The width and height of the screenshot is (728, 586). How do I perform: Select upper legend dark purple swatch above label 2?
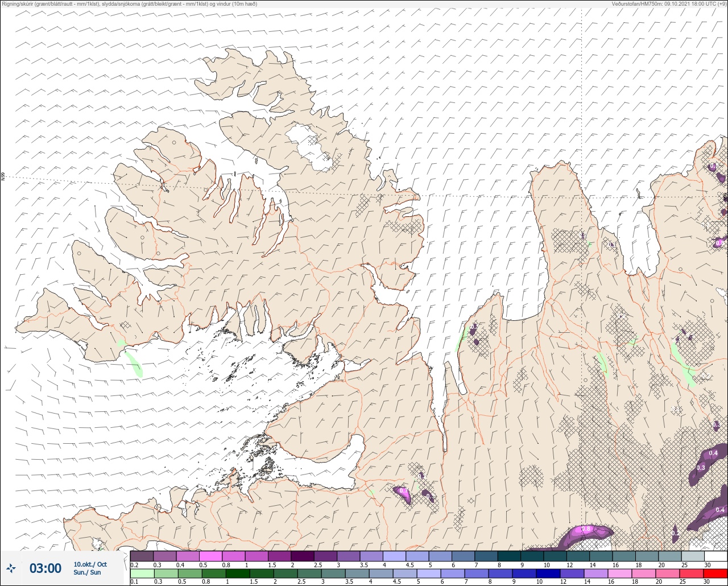tap(303, 556)
